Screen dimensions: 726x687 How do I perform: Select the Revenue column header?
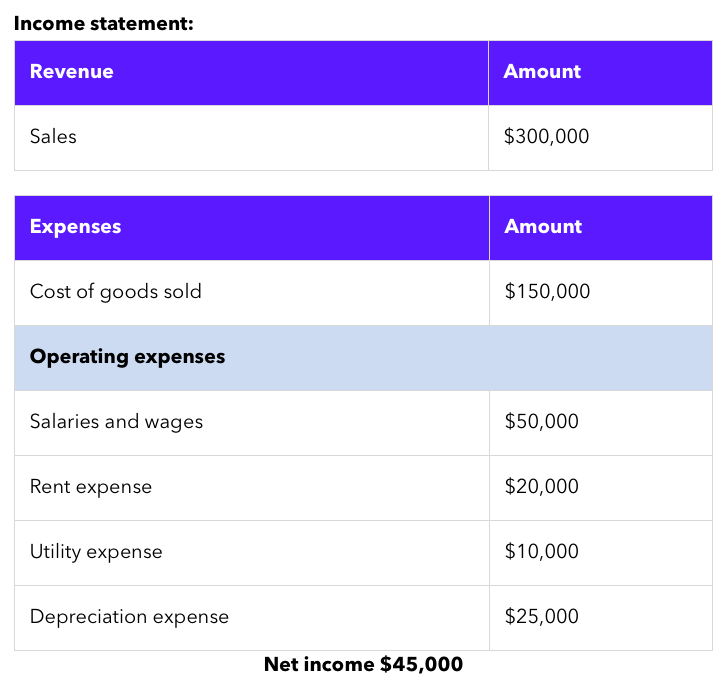[x=72, y=72]
